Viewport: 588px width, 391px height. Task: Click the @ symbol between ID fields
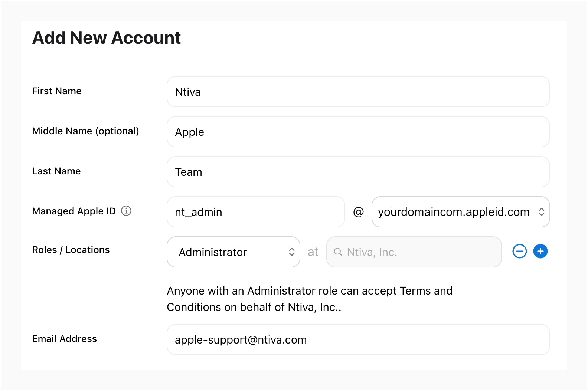click(358, 212)
